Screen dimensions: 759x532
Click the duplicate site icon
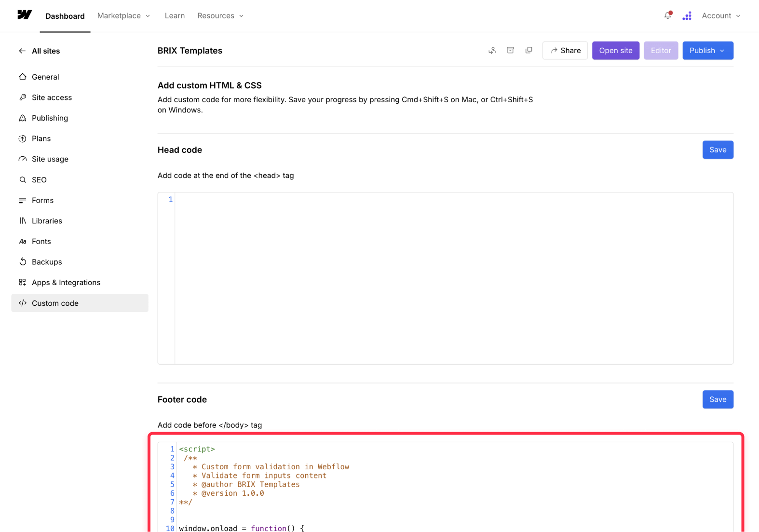coord(529,50)
